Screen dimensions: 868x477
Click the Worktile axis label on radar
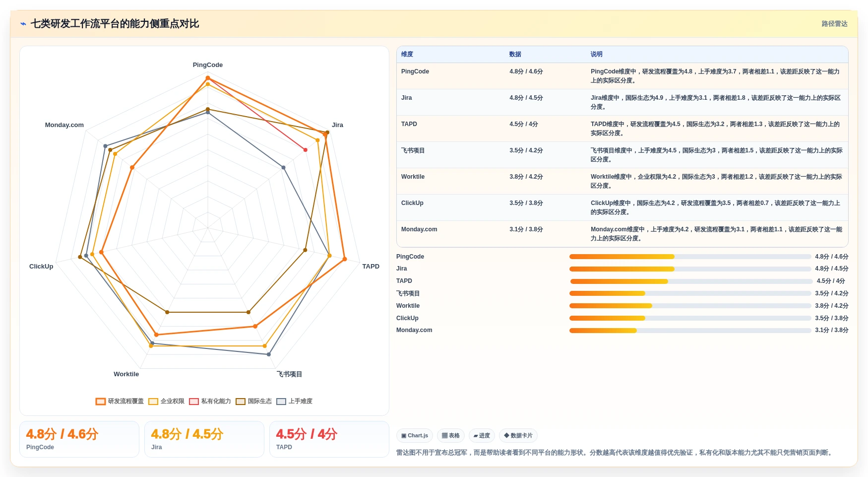point(126,374)
